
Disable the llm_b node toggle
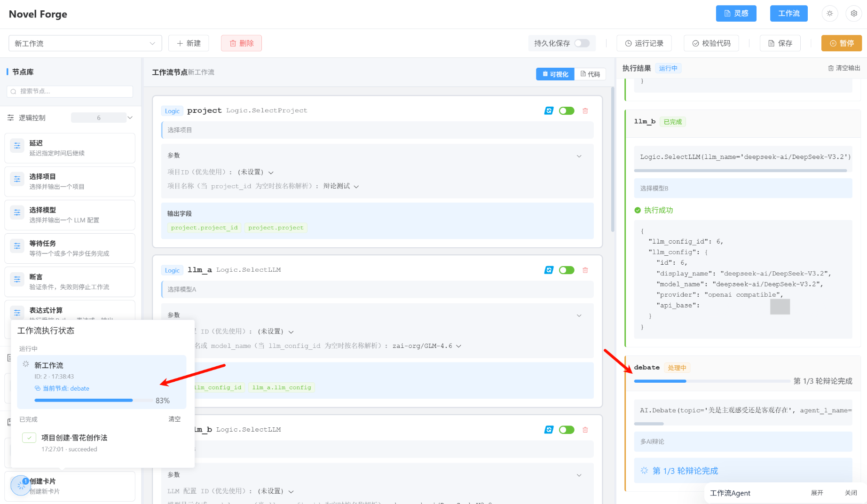point(567,430)
